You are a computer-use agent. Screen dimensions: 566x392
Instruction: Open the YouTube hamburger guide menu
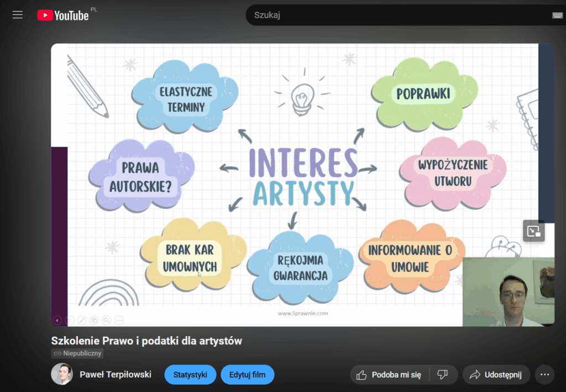tap(18, 15)
